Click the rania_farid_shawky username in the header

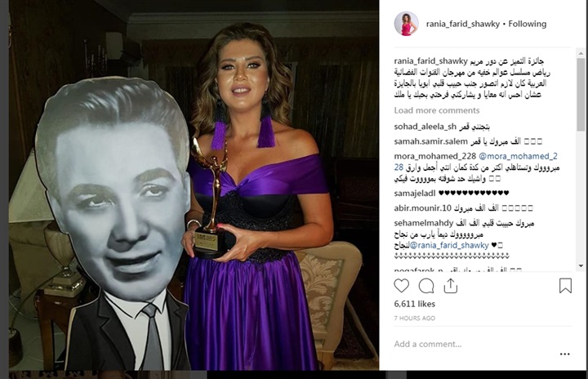(x=463, y=24)
